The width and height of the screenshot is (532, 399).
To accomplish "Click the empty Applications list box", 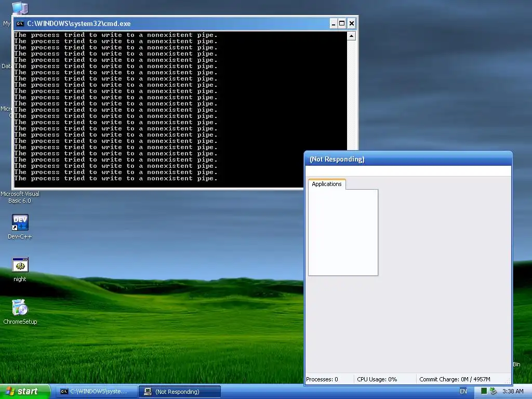I will click(343, 232).
